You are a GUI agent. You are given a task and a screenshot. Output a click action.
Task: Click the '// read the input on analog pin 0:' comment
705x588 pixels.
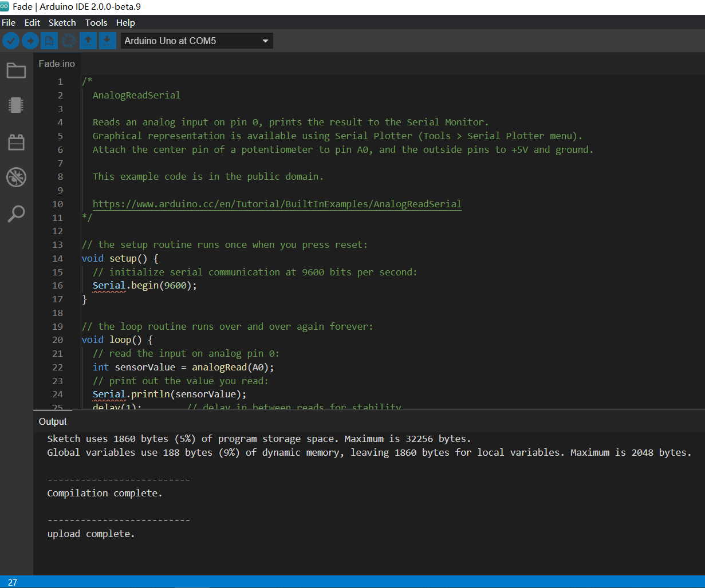point(186,353)
